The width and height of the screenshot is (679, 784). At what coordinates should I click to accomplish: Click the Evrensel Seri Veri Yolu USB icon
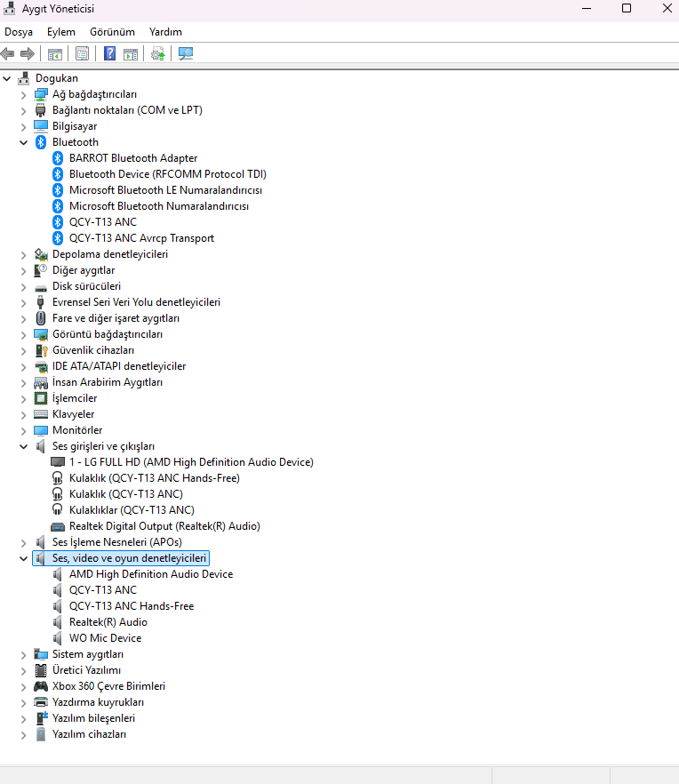41,302
